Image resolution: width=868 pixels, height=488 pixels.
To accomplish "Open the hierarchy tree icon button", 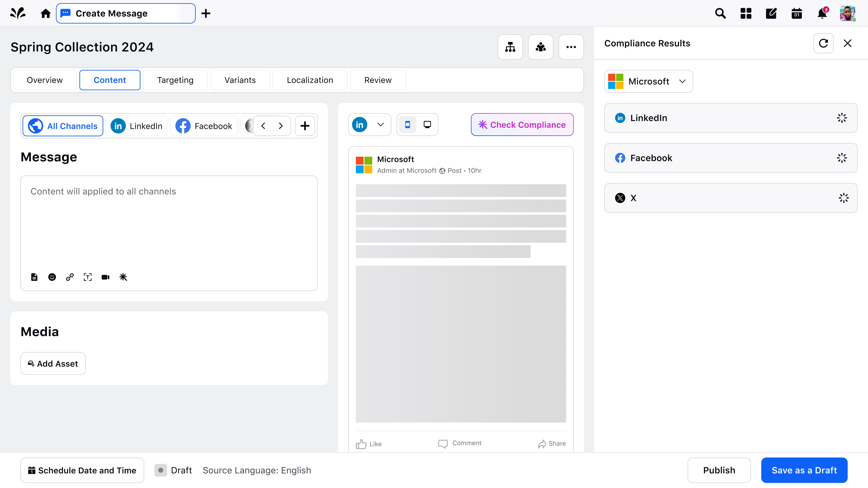I will pos(510,47).
